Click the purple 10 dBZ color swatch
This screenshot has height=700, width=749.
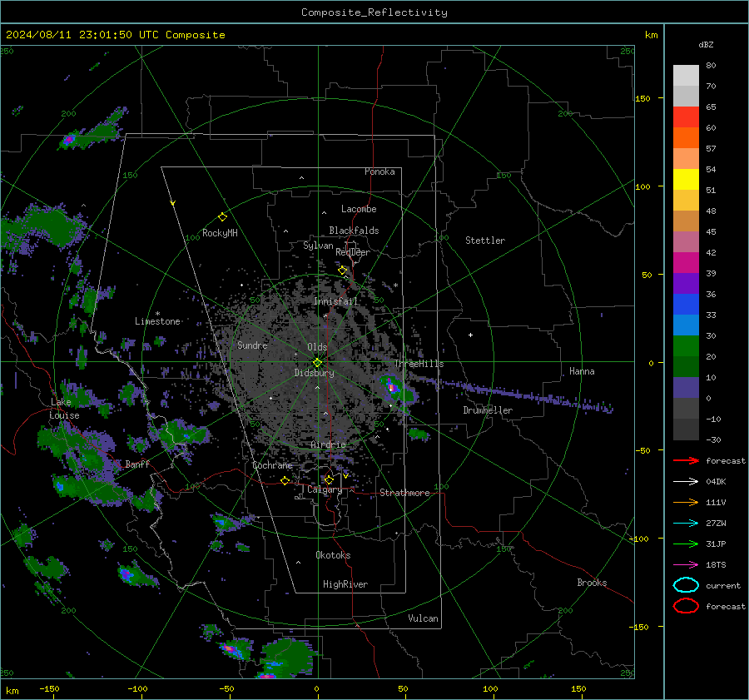pos(686,387)
